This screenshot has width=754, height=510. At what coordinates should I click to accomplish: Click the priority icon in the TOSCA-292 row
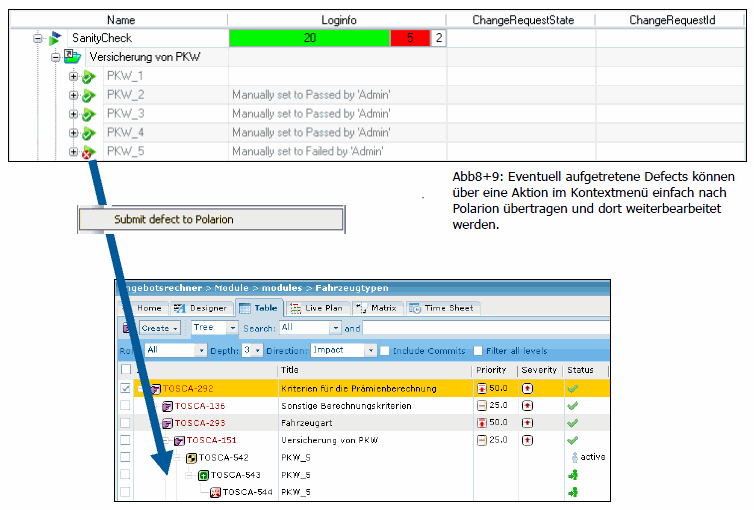point(482,388)
